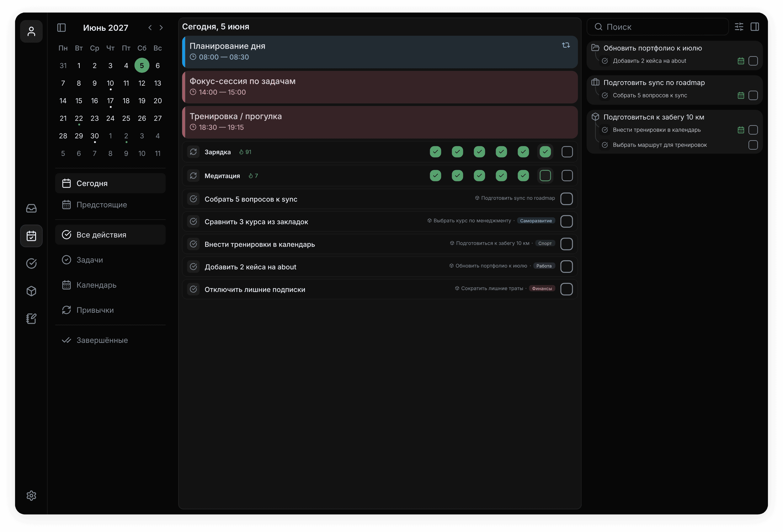Select the calendar-check planner icon in sidebar
Image resolution: width=783 pixels, height=532 pixels.
point(31,236)
